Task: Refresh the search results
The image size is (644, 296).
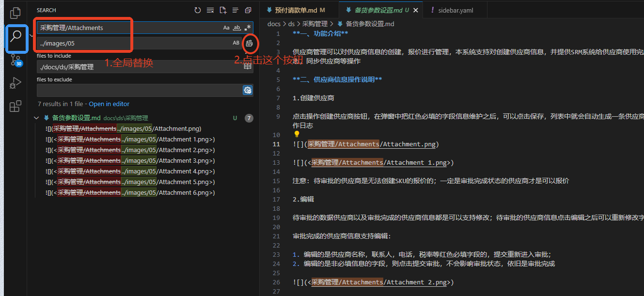Action: point(197,10)
